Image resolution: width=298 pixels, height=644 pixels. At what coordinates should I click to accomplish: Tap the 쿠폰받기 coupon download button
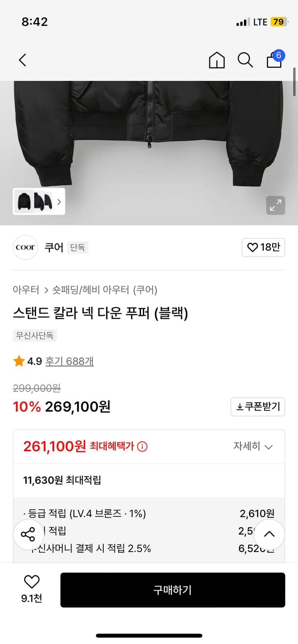coord(258,407)
